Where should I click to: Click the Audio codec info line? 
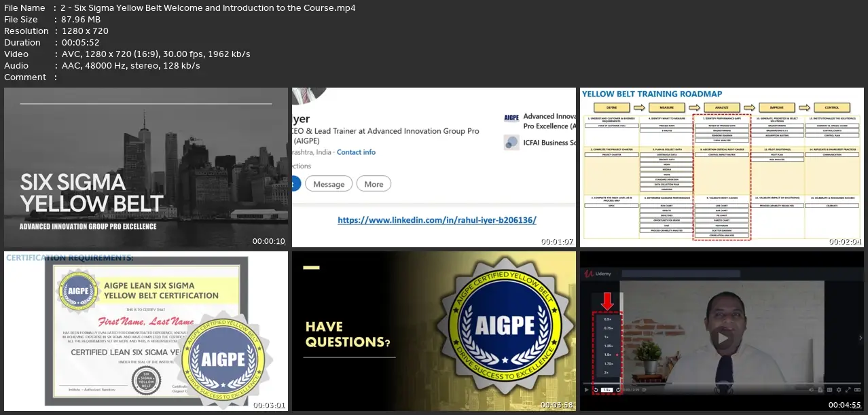(x=130, y=65)
